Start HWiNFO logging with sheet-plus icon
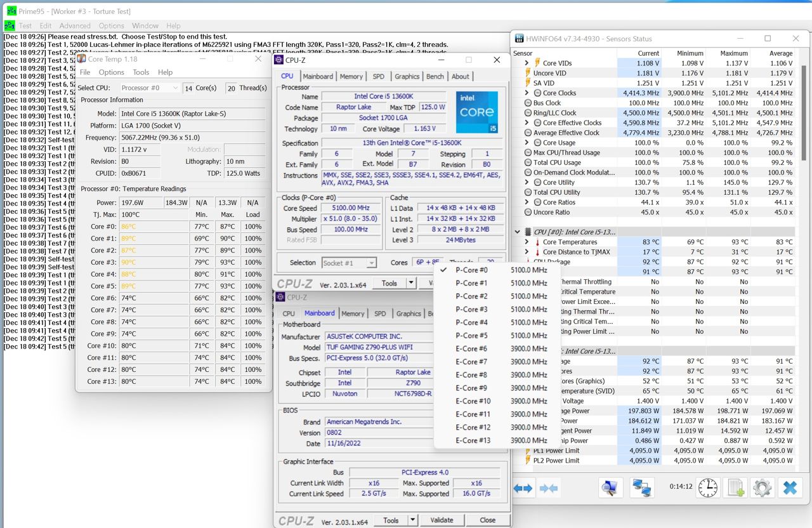The height and width of the screenshot is (528, 812). (x=735, y=487)
